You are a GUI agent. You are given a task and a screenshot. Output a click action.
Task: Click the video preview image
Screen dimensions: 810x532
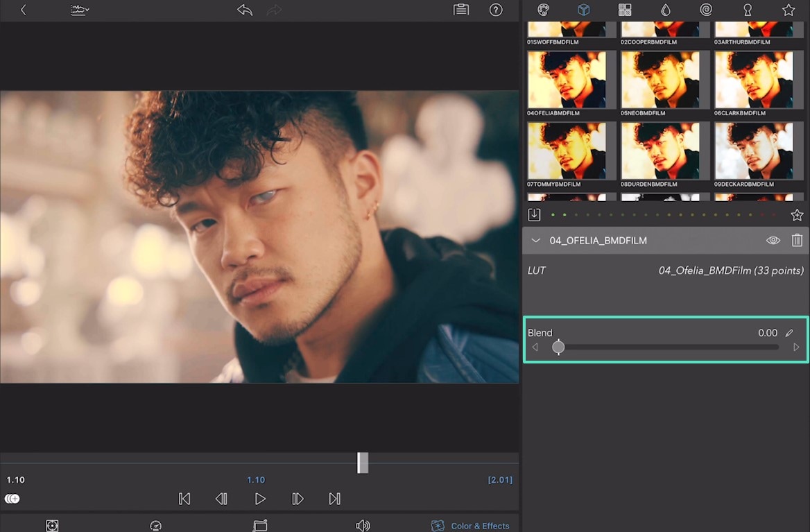[259, 237]
